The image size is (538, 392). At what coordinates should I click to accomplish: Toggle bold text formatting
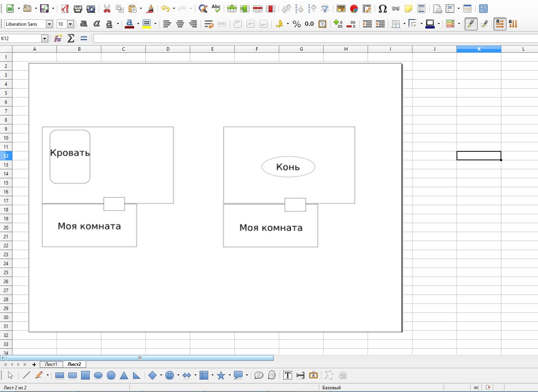click(83, 24)
